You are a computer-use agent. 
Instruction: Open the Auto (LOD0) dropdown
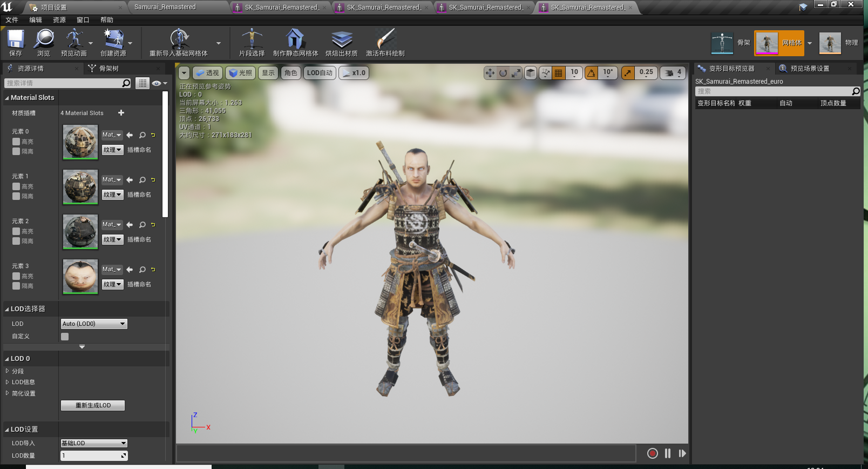click(x=94, y=324)
